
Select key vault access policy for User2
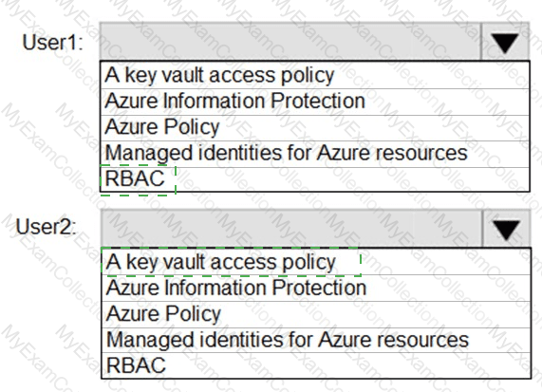(x=316, y=262)
